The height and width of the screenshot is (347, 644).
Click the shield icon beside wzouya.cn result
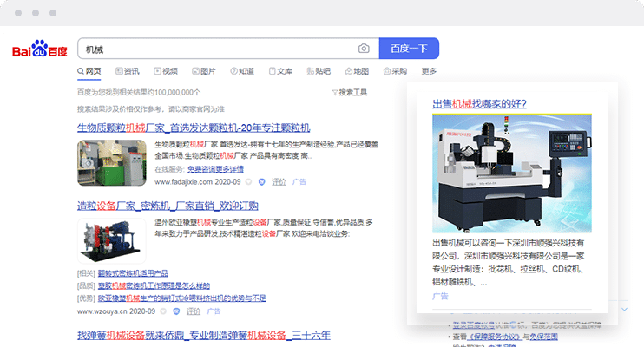176,311
